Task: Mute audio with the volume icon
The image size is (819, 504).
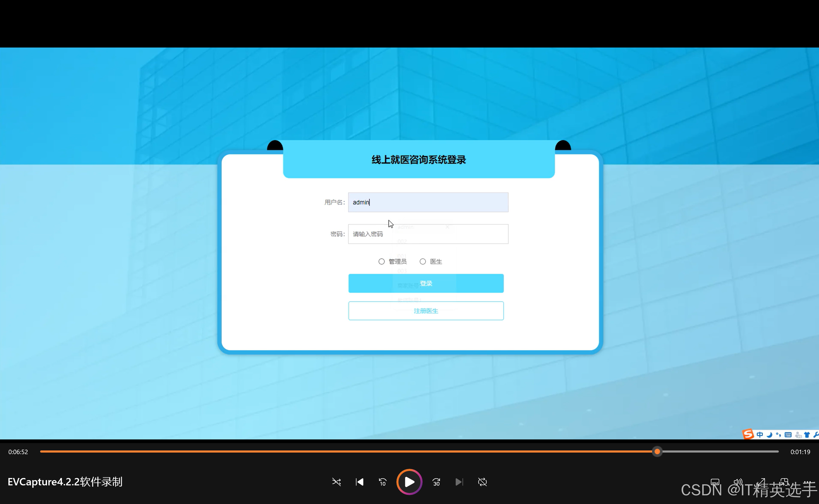Action: [x=738, y=482]
